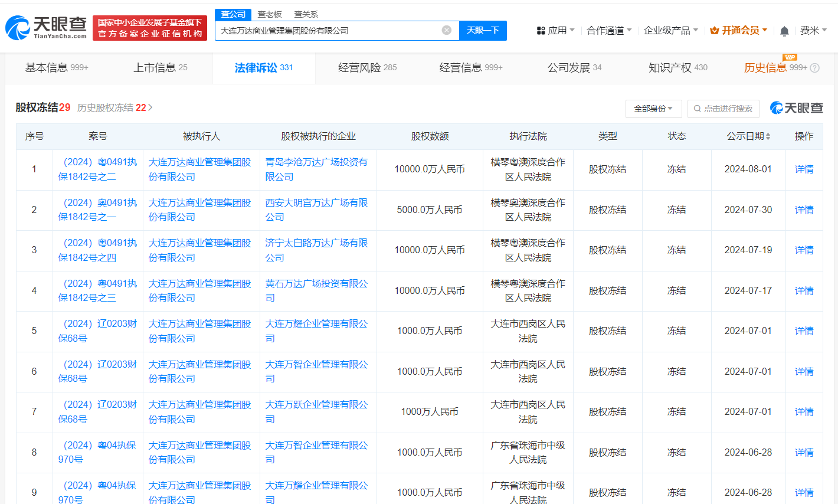Click inside the company search input field
This screenshot has width=838, height=504.
pos(330,30)
